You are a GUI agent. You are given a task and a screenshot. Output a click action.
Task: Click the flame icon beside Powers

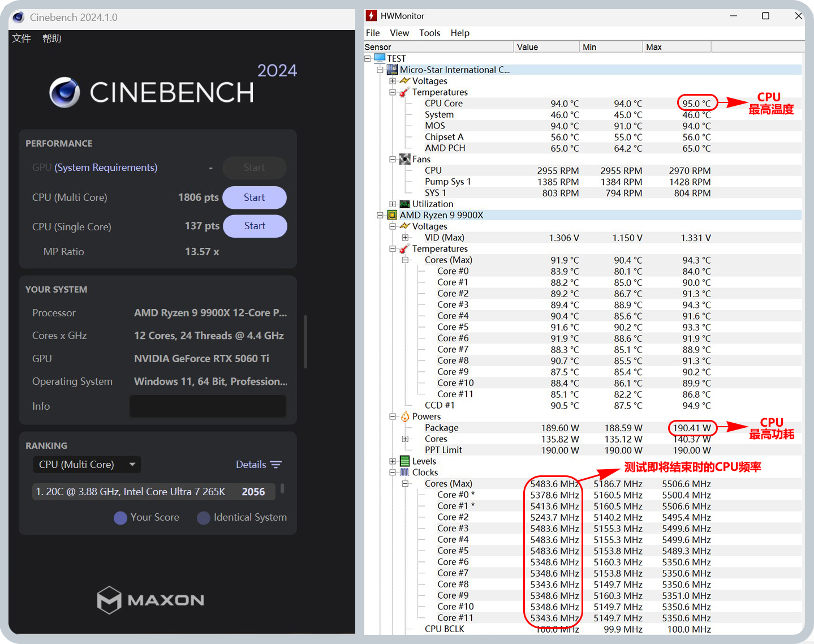(x=405, y=417)
